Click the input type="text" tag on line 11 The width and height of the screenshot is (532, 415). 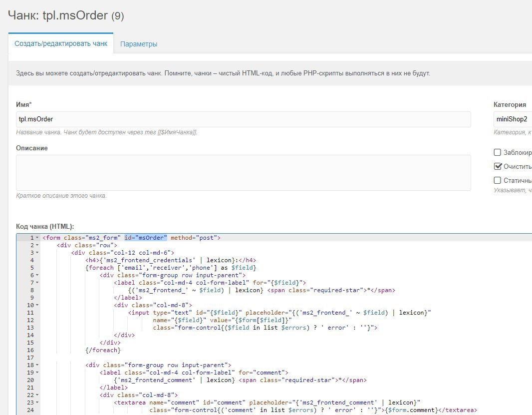point(160,313)
